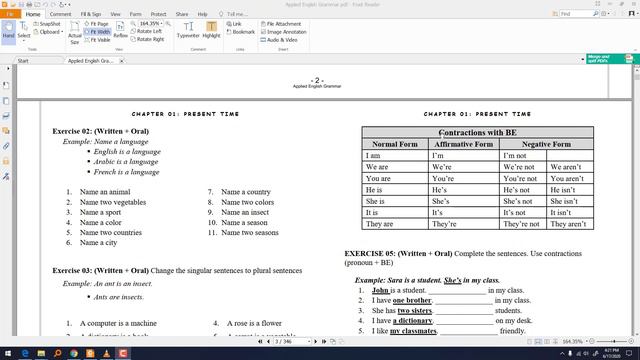Go to the previous page
640x360 pixels.
pyautogui.click(x=268, y=341)
